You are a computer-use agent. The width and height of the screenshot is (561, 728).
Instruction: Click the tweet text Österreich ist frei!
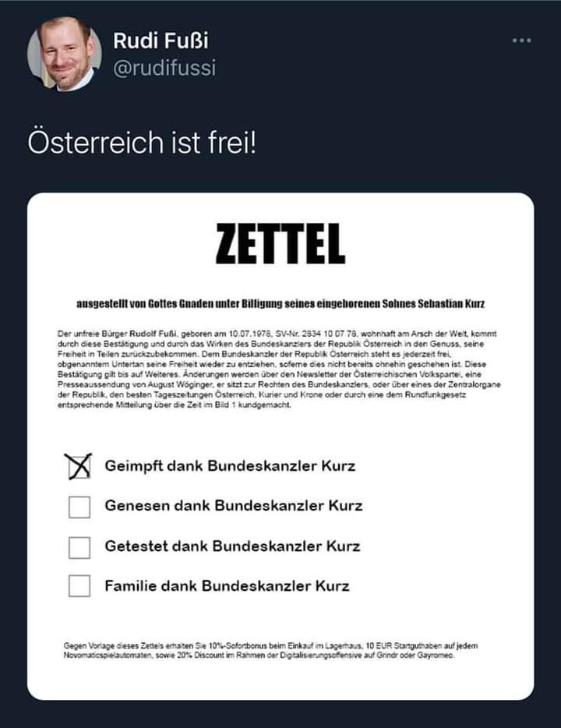(142, 142)
